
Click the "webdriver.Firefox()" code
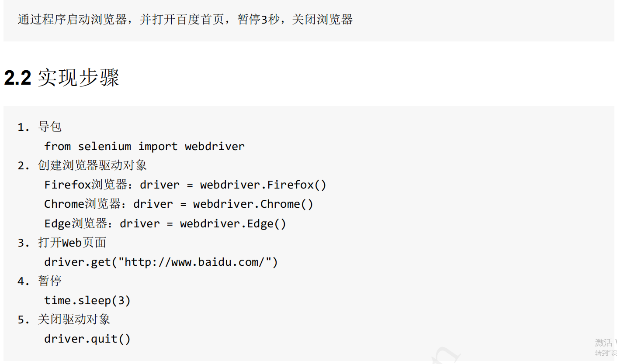(263, 185)
